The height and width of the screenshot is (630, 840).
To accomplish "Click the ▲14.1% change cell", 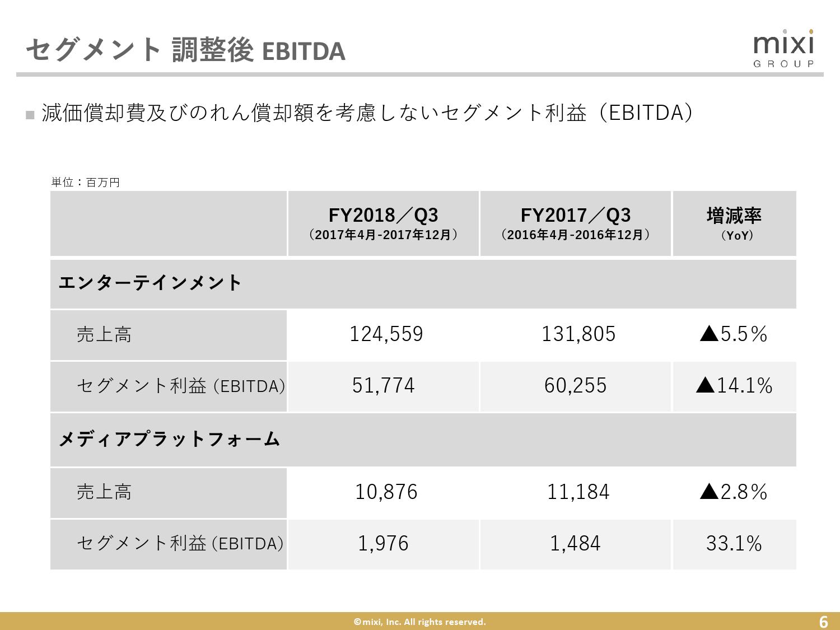I will pos(734,386).
